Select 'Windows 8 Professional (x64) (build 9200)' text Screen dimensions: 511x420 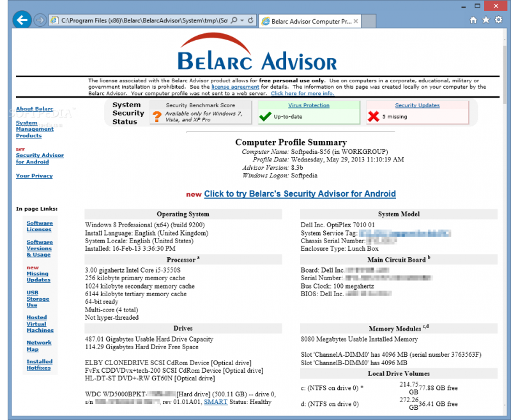(x=145, y=225)
